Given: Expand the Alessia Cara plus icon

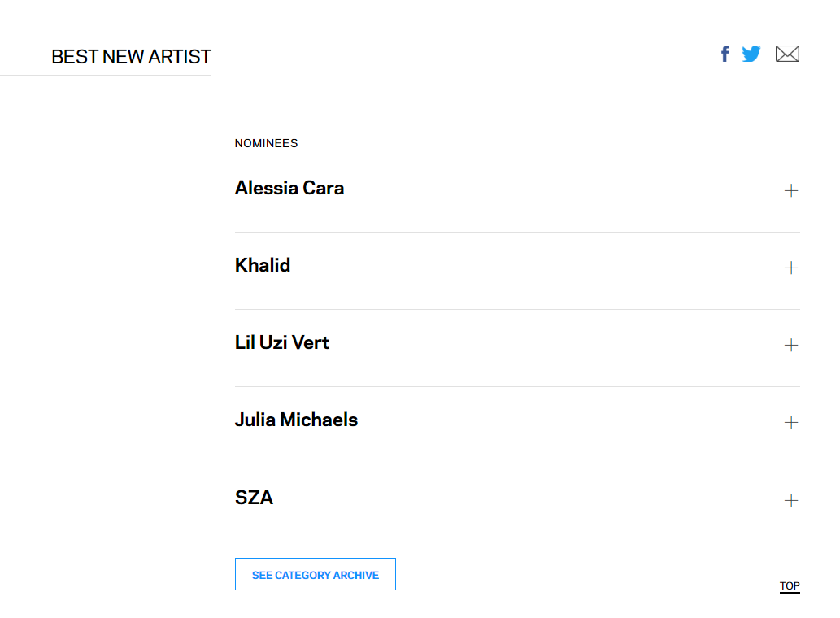Looking at the screenshot, I should point(791,190).
